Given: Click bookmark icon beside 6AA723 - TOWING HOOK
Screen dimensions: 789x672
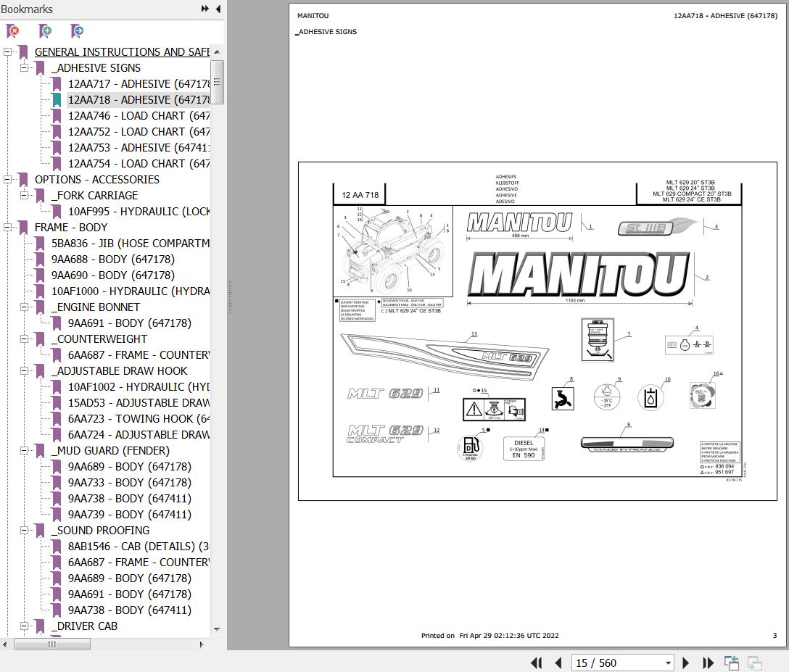Looking at the screenshot, I should click(57, 419).
